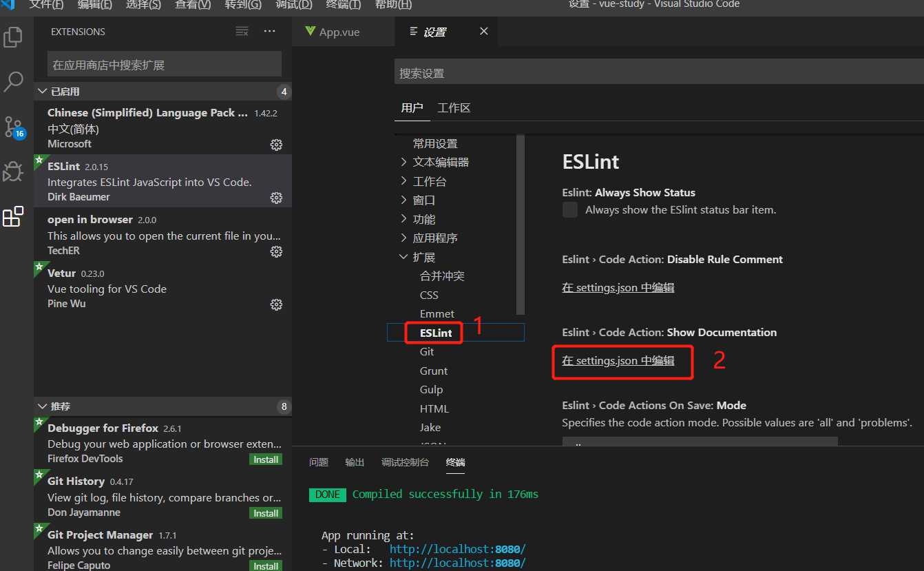Install Git Project Manager extension

266,566
